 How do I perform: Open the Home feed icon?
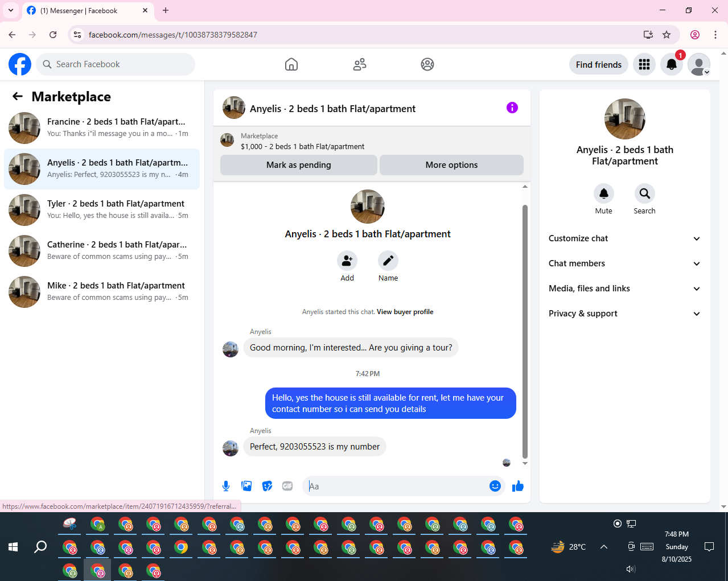(x=291, y=64)
